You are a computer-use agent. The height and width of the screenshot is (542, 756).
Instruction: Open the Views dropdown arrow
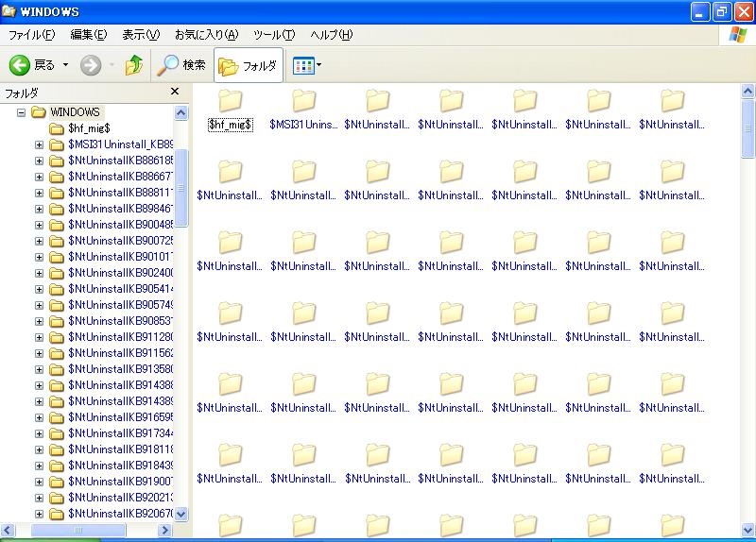(x=318, y=65)
